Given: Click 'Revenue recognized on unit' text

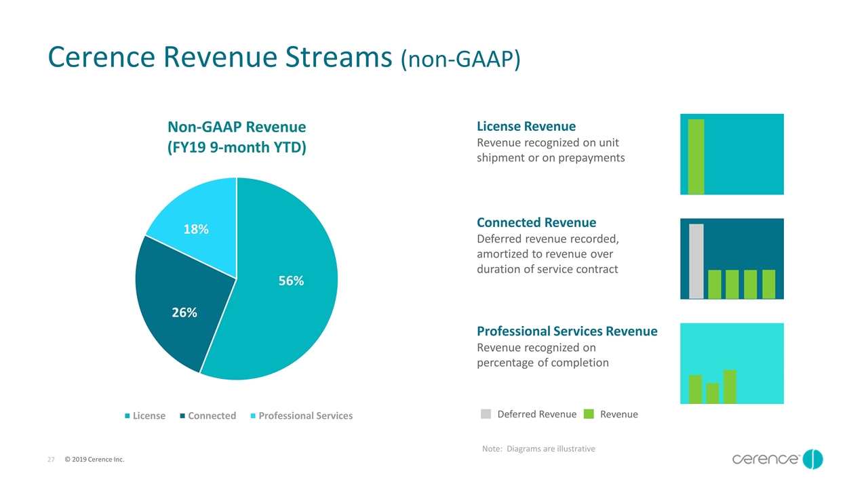Looking at the screenshot, I should [548, 143].
